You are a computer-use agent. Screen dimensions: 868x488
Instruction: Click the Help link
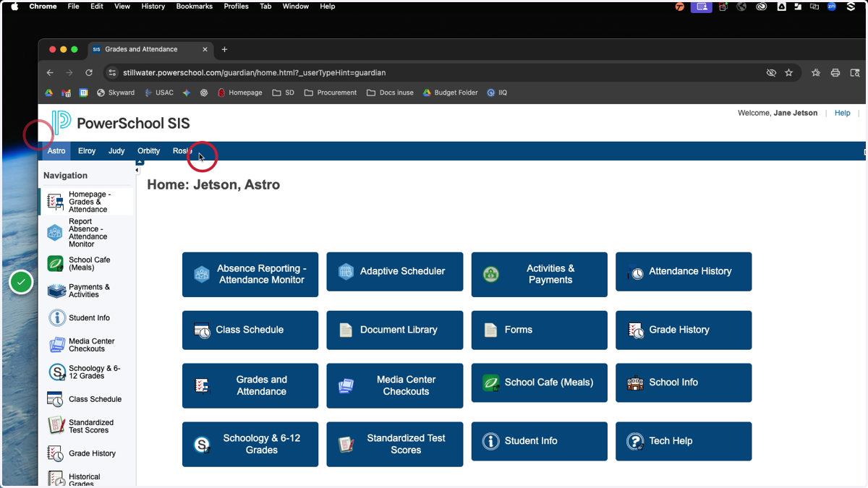[843, 113]
